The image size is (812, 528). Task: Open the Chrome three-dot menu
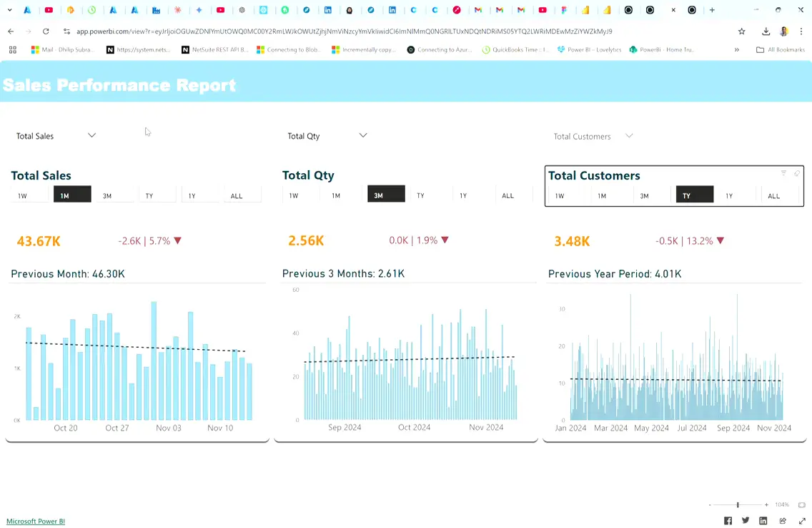point(801,31)
